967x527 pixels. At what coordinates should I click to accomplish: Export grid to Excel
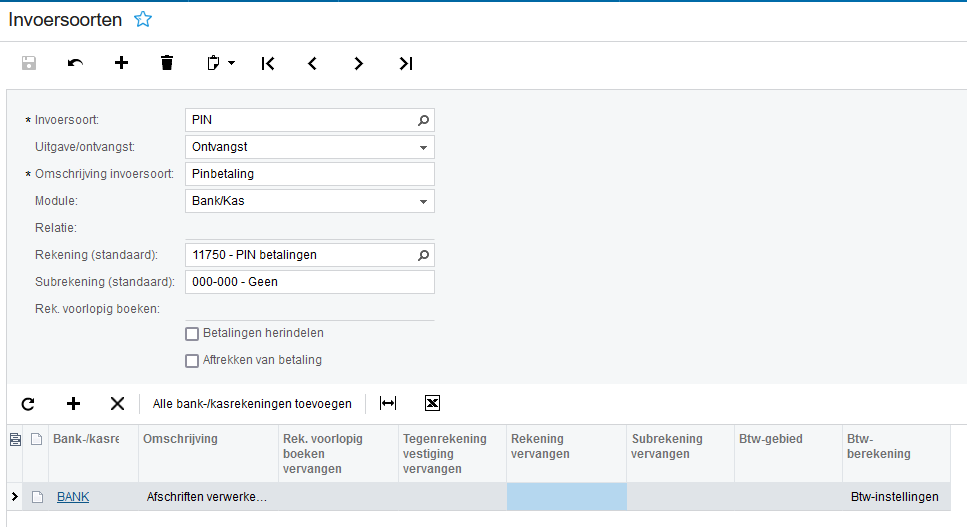(x=432, y=403)
